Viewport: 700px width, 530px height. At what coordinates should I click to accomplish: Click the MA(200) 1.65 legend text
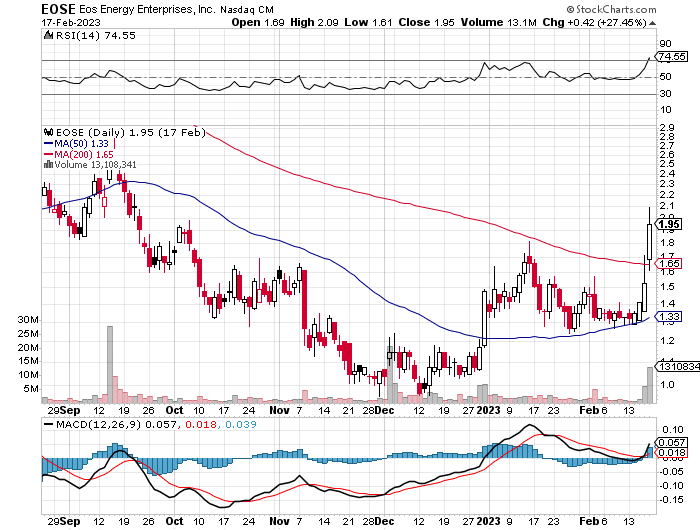click(84, 154)
